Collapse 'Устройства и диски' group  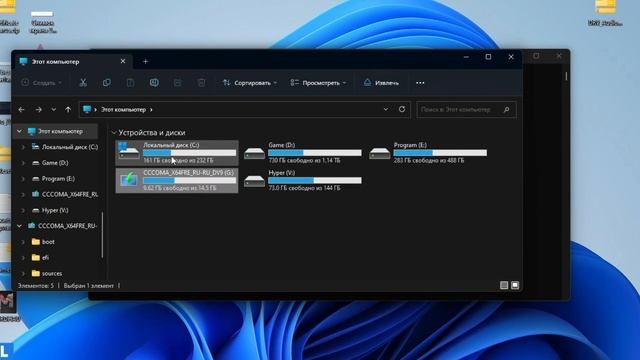click(114, 133)
